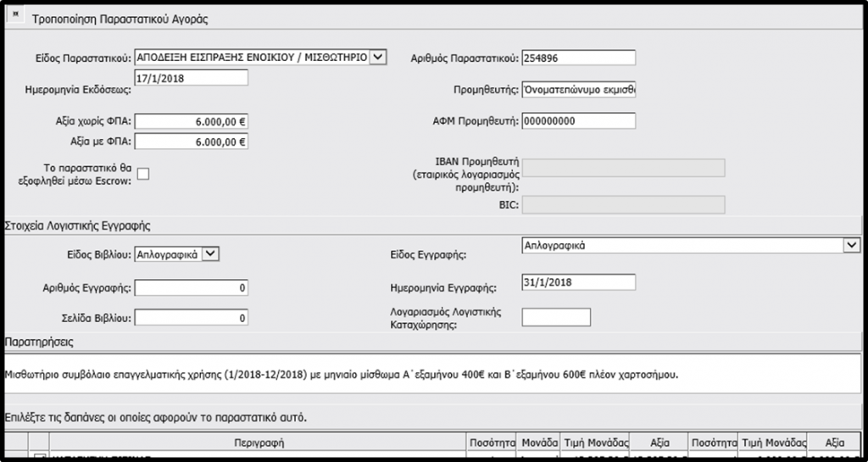
Task: Tick the Escrow payment checkbox
Action: (142, 174)
